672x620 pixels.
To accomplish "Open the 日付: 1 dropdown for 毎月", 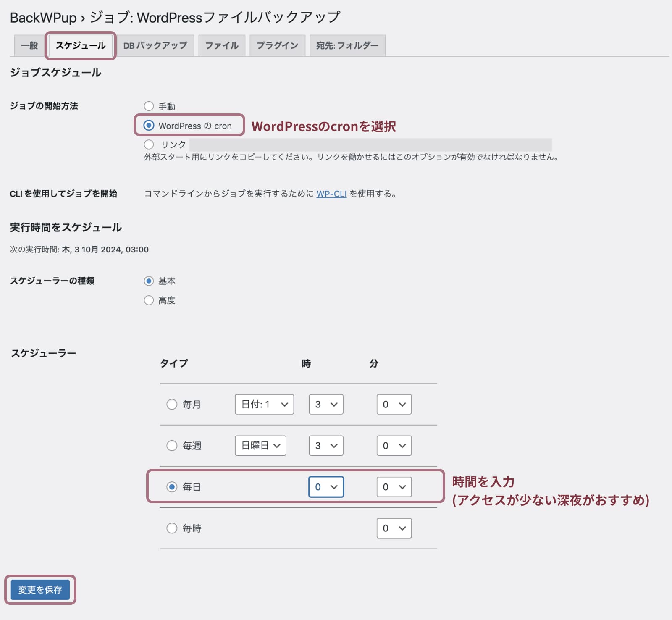I will [264, 404].
